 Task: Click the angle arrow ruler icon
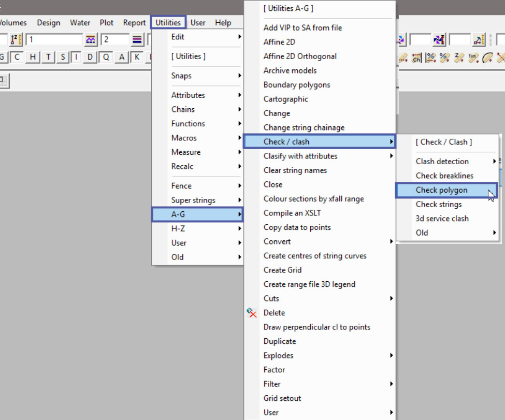point(478,40)
